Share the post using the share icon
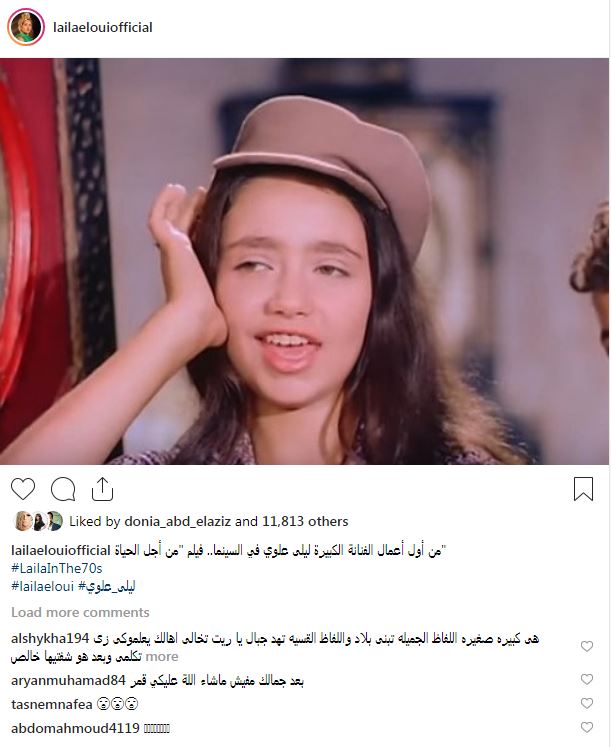611x747 pixels. [102, 489]
